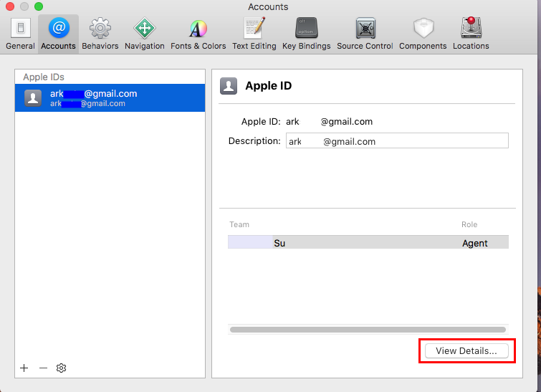Open the General preferences pane

pyautogui.click(x=20, y=34)
